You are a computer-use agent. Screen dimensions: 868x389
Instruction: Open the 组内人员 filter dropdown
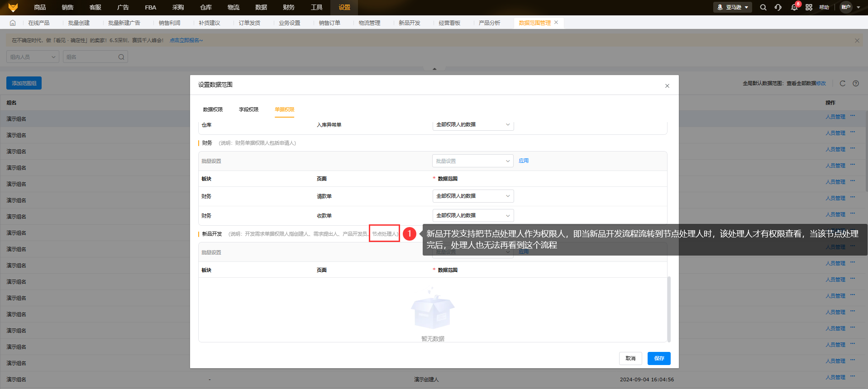click(x=33, y=57)
